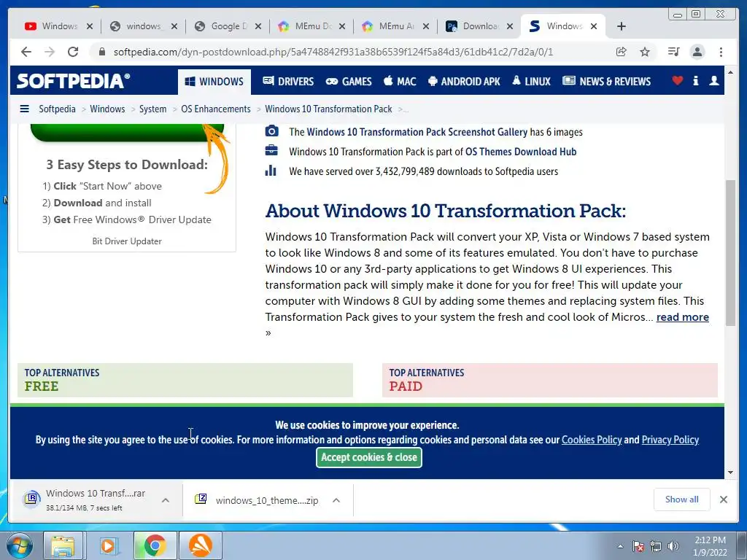Switch to the MEmu Do tab

311,26
